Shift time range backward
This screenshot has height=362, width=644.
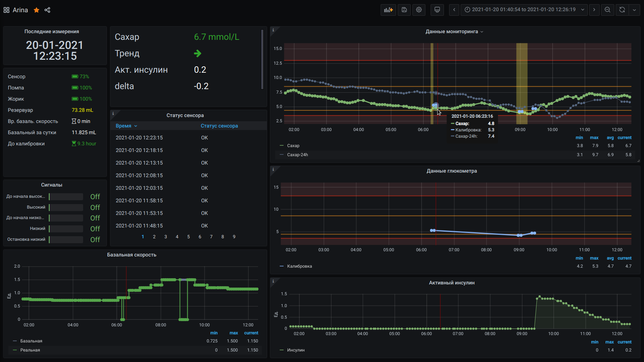pos(454,10)
